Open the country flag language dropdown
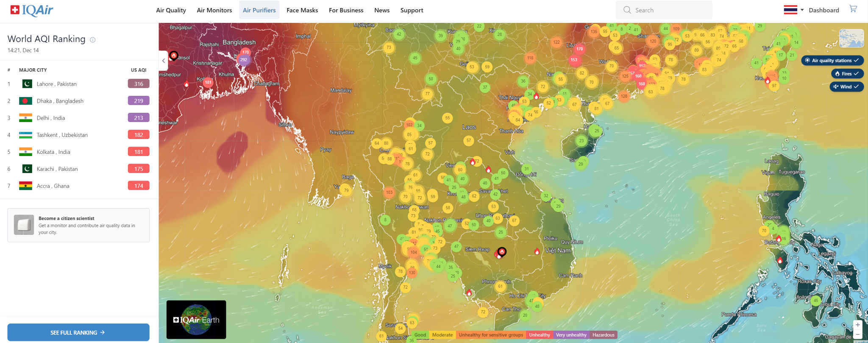868x343 pixels. (x=793, y=10)
